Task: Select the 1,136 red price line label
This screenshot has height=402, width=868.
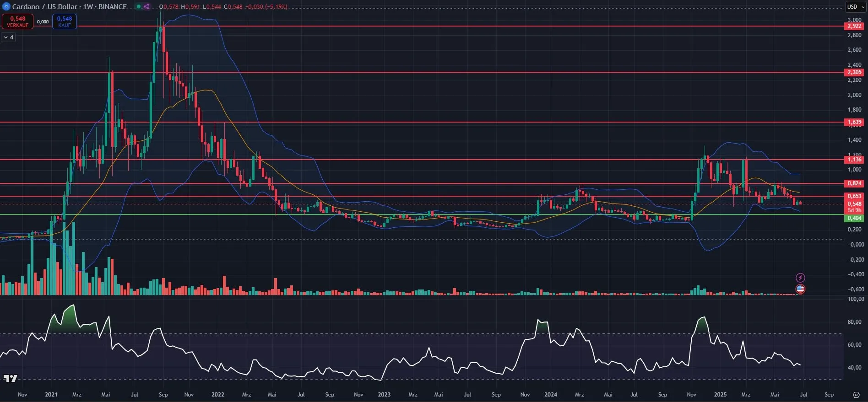Action: (x=854, y=160)
